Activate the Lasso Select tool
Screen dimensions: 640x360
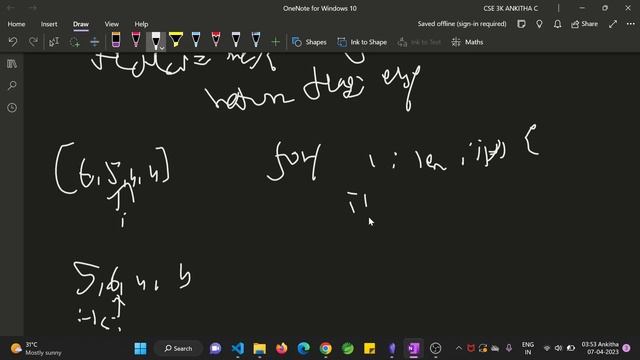(x=74, y=42)
